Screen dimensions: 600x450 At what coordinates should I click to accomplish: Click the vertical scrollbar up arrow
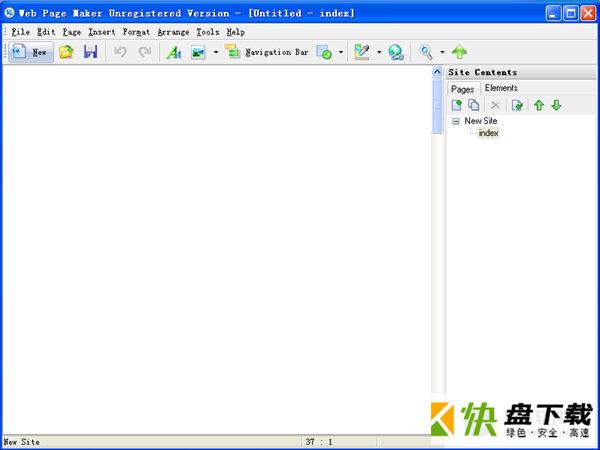tap(437, 72)
